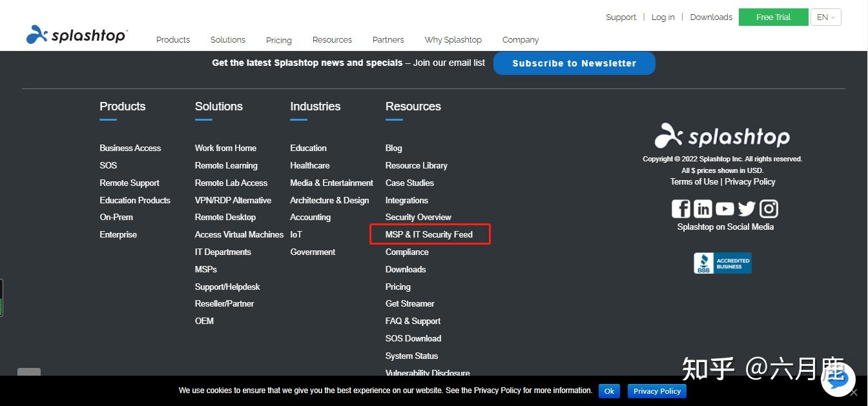Open Splashtop Twitter profile icon
868x406 pixels.
747,208
